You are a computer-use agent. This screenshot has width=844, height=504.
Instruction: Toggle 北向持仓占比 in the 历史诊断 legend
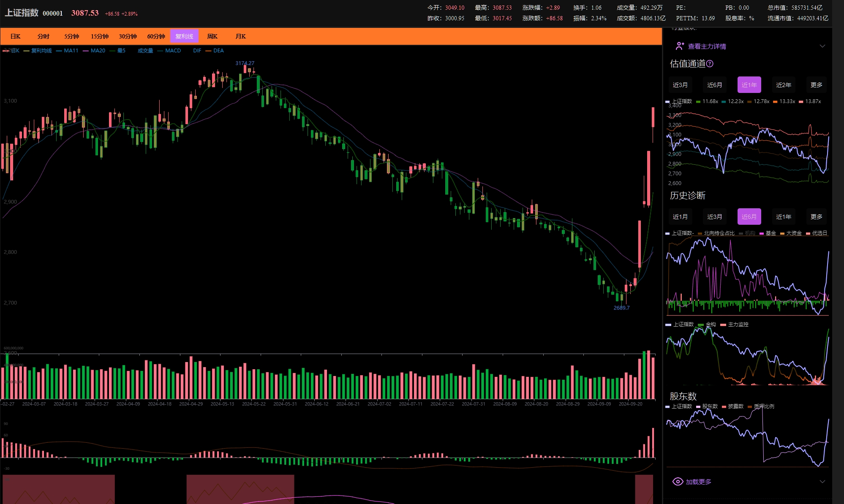click(716, 233)
